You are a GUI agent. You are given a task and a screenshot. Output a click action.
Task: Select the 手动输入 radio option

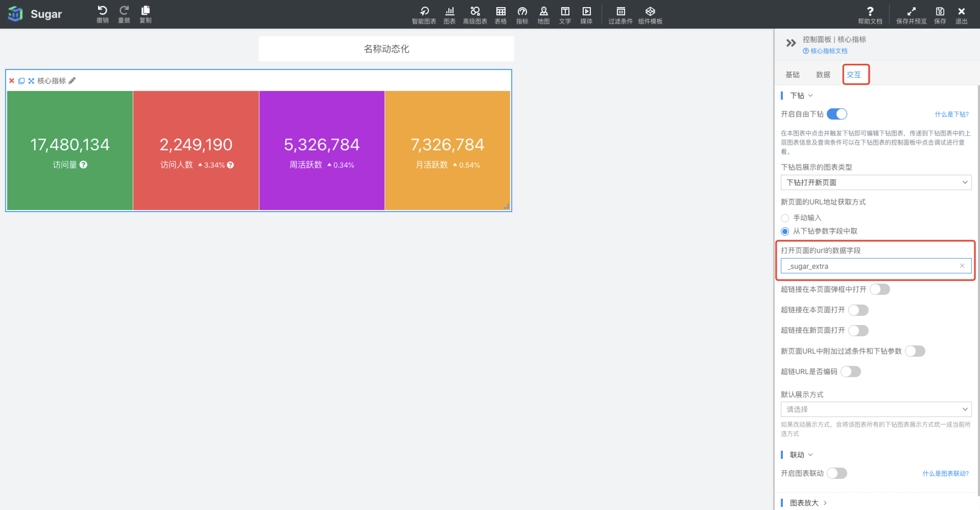tap(785, 218)
